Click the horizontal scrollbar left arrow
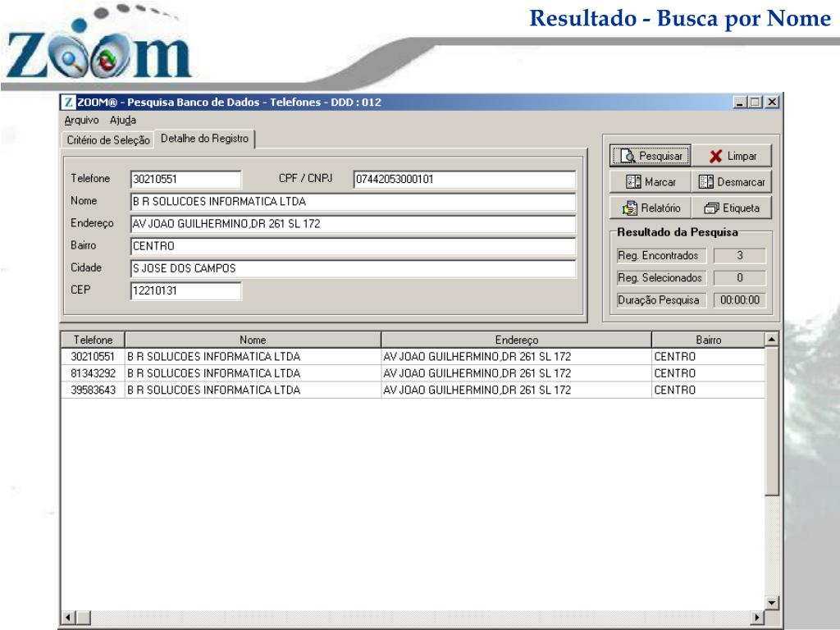 [68, 617]
